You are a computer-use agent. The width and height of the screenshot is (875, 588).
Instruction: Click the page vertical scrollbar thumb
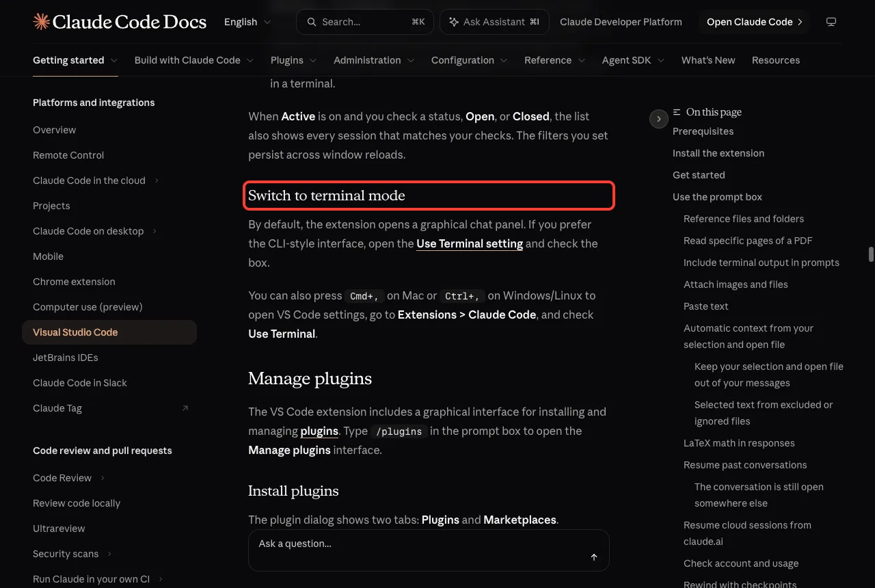coord(871,254)
